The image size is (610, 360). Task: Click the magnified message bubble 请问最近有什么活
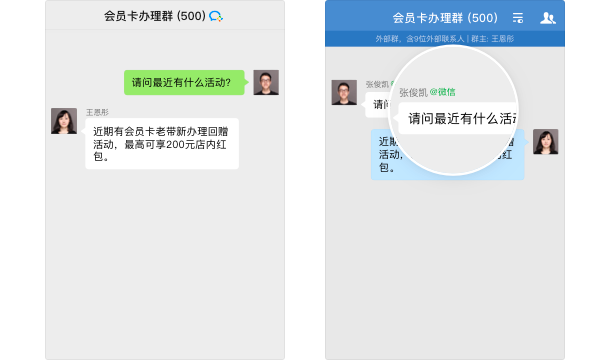[457, 118]
